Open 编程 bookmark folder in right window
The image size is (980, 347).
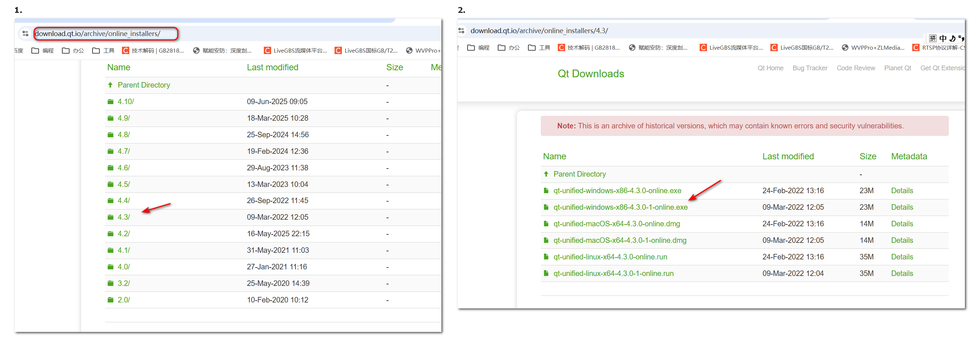(478, 47)
